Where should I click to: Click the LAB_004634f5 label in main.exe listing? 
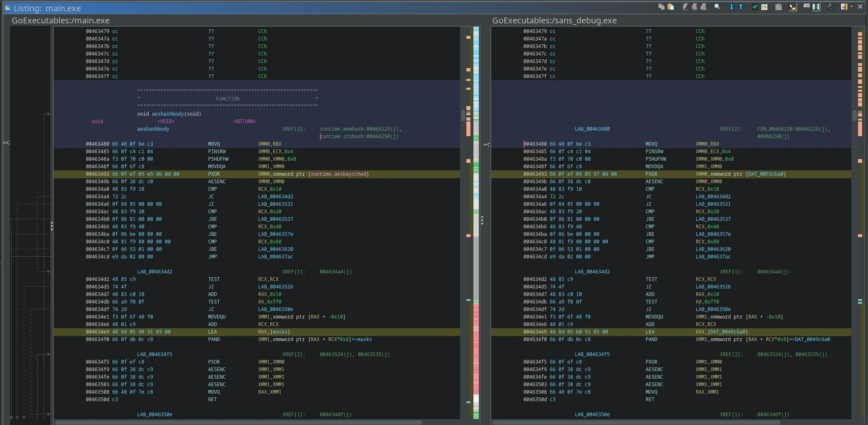pyautogui.click(x=155, y=354)
